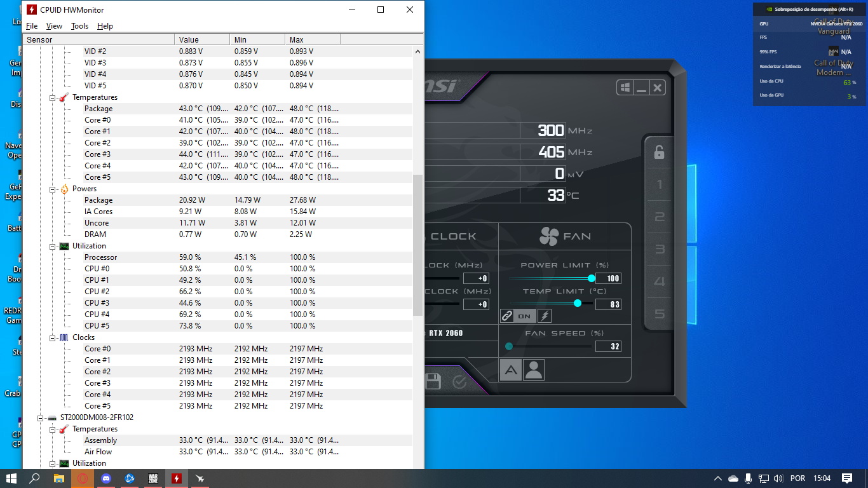
Task: Select the Processor utilization row
Action: point(217,257)
